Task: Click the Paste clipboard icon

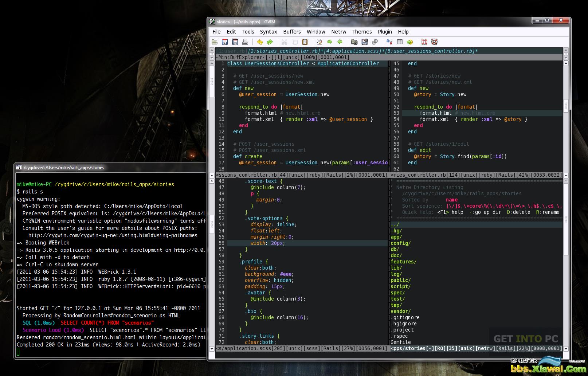Action: pos(305,42)
